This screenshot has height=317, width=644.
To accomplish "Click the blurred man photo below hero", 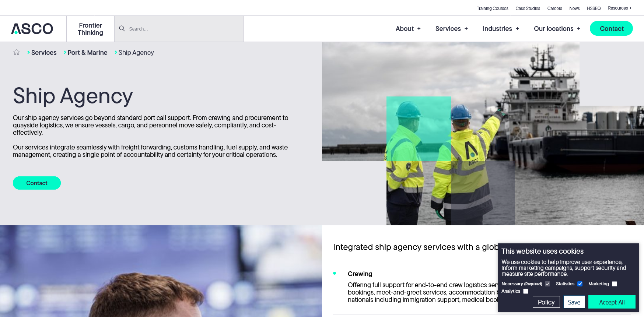I will [x=161, y=271].
